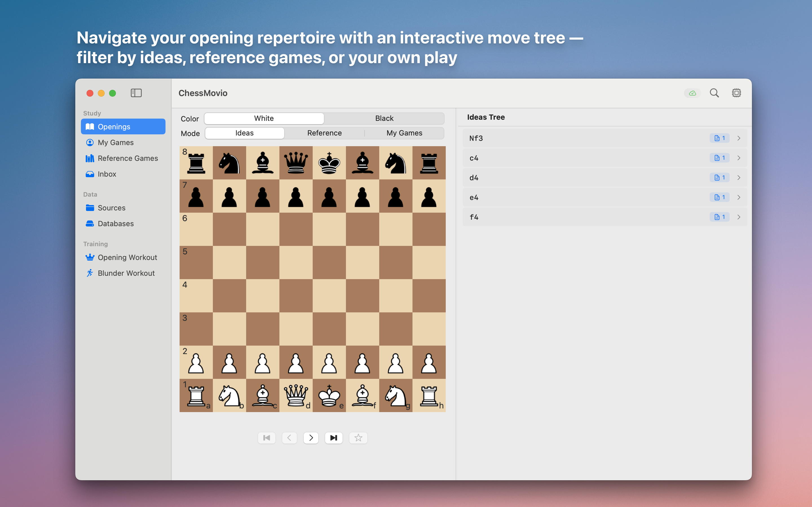
Task: Jump to the final position
Action: [334, 438]
